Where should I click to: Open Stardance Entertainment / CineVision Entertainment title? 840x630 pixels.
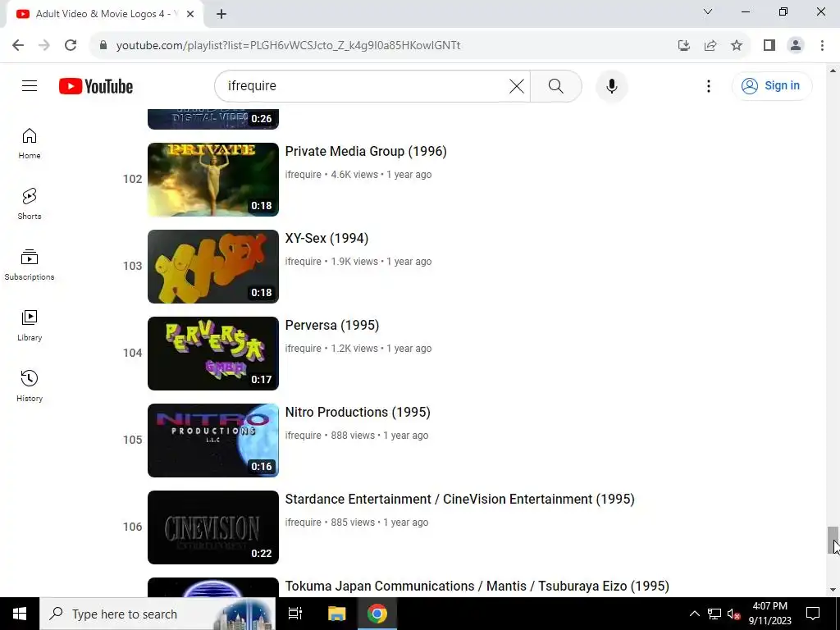click(x=459, y=499)
